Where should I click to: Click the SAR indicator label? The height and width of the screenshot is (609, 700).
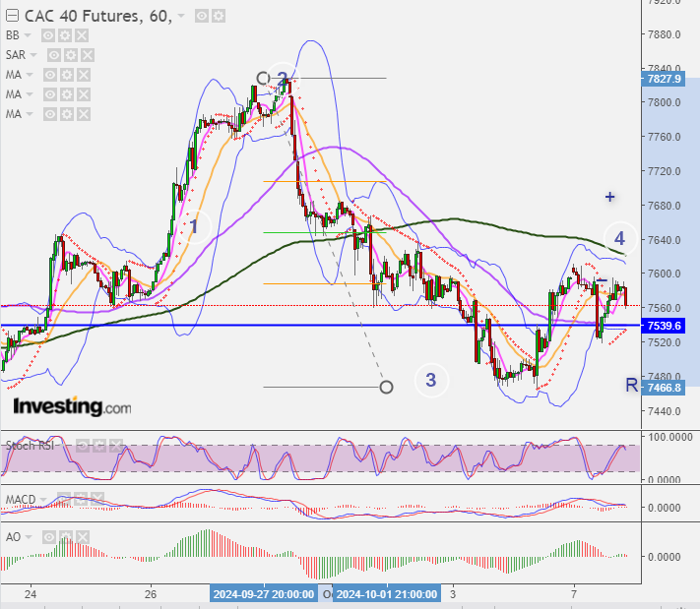[16, 55]
